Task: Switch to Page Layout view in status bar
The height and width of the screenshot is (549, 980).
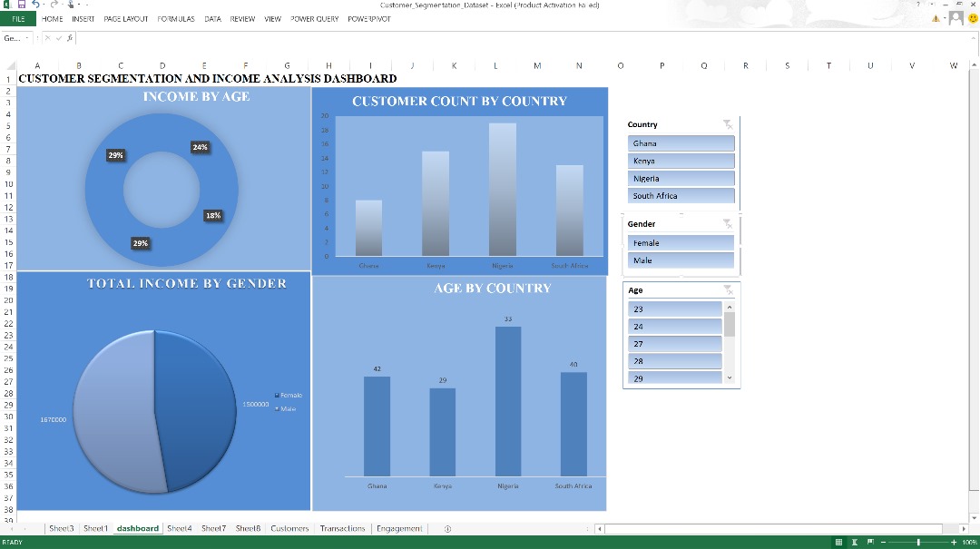Action: [x=855, y=542]
